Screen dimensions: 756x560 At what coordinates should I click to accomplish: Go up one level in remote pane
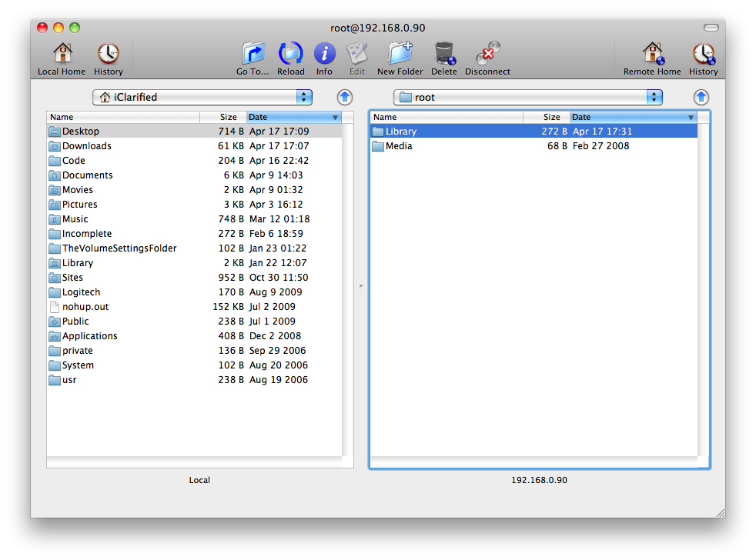tap(701, 97)
